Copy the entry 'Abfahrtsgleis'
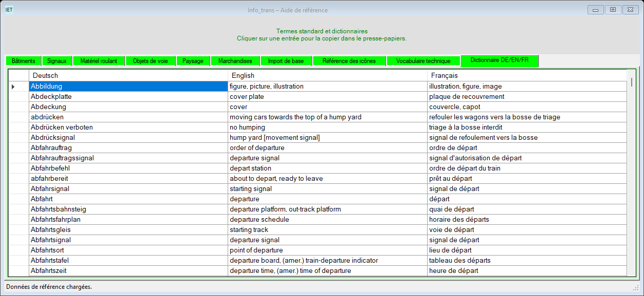The height and width of the screenshot is (296, 644). 128,230
